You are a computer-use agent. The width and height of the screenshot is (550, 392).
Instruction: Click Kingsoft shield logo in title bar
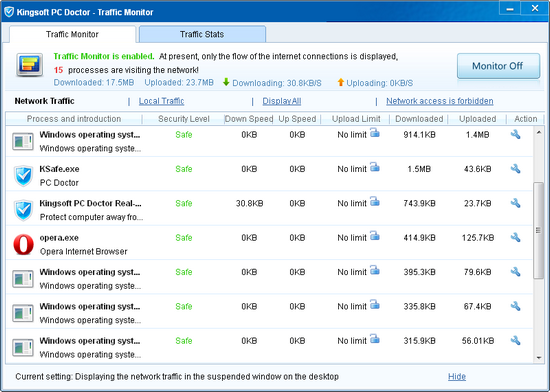9,12
